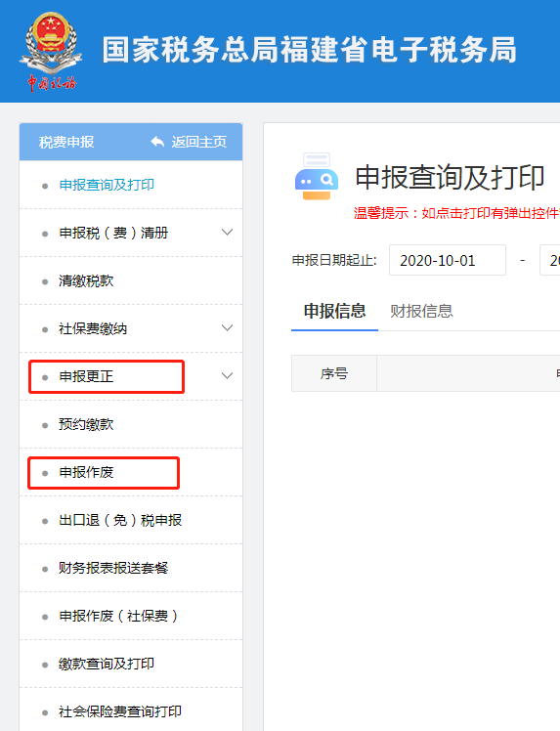Click the China Tax emblem logo

51,51
